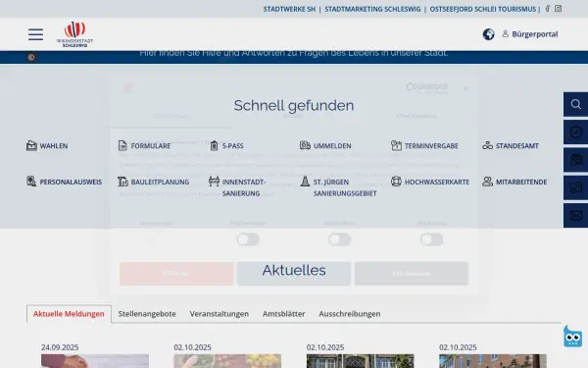Open the globe language selector

click(488, 34)
